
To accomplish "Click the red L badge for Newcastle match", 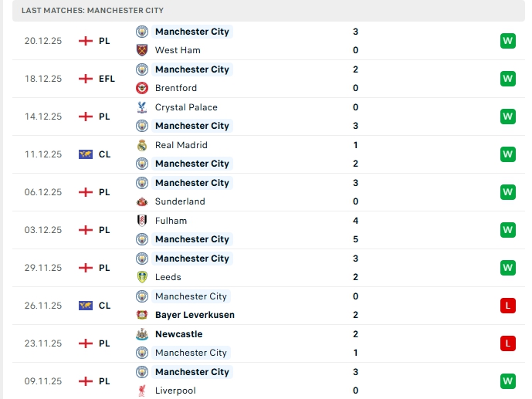I will [507, 343].
